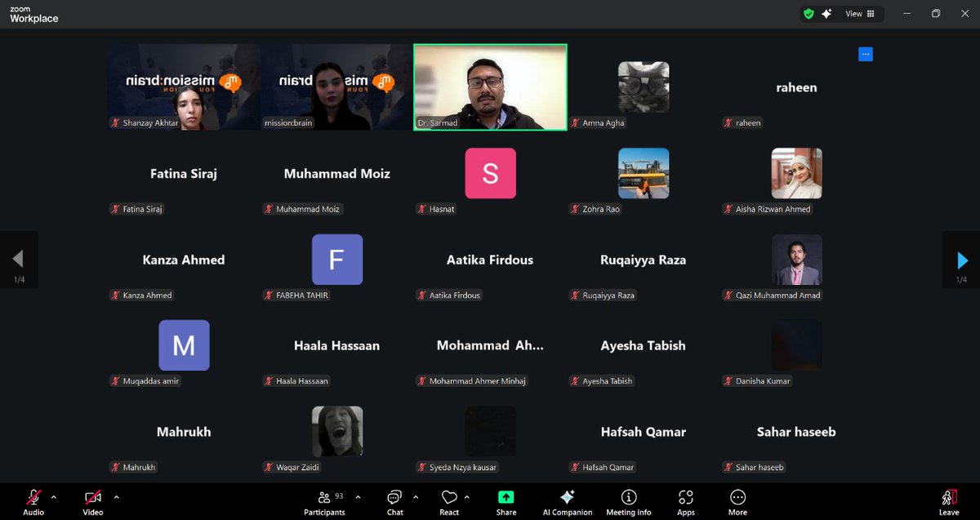Select the Ruqaiyya Raza tile name
This screenshot has width=980, height=520.
click(x=644, y=260)
